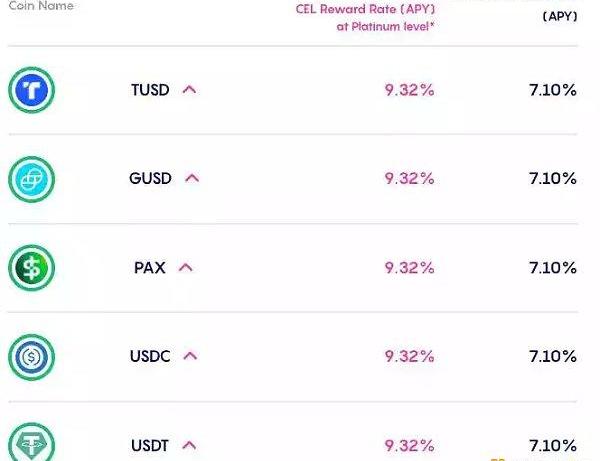Screen dimensions: 600x461
Task: Click USDC's 7.10% APY value
Action: 553,356
